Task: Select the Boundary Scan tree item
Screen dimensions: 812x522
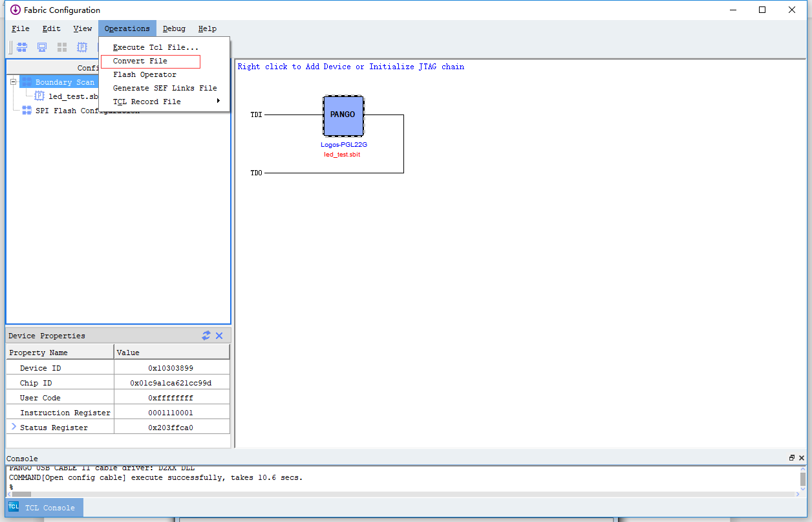Action: pos(65,82)
